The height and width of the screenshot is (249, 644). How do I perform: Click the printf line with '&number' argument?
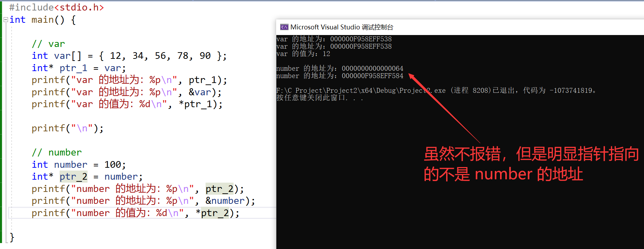(143, 201)
